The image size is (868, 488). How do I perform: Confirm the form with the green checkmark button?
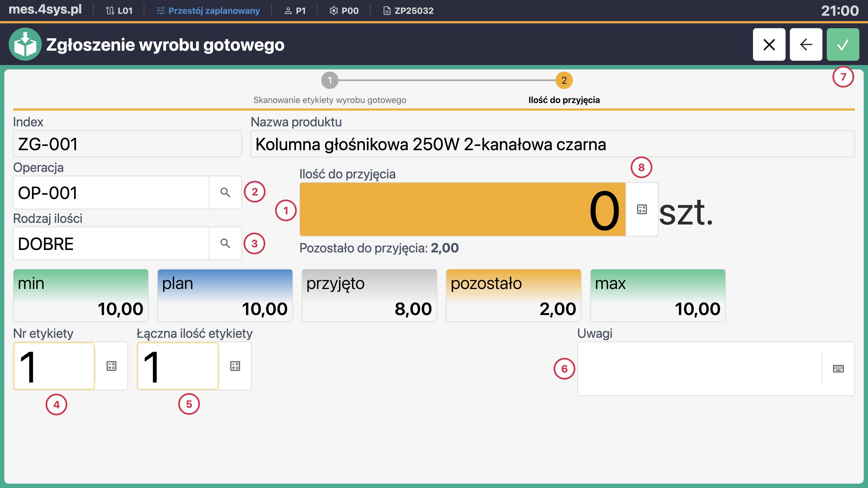pos(843,44)
